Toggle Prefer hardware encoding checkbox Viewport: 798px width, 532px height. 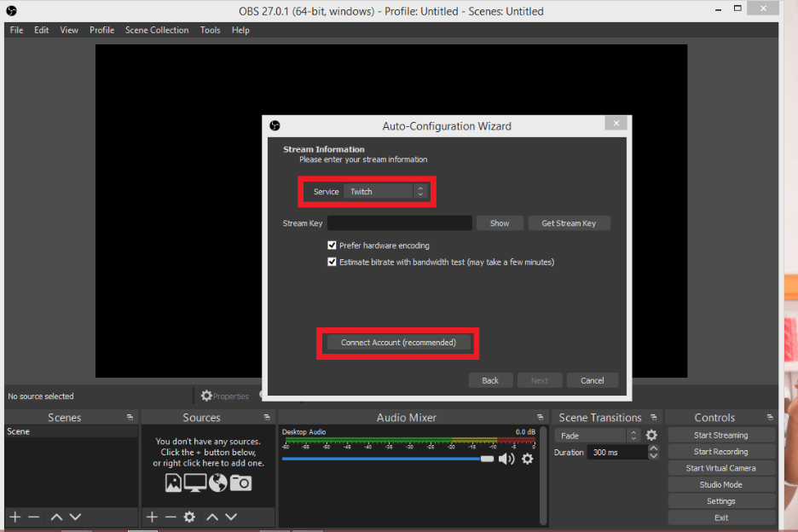(x=332, y=246)
